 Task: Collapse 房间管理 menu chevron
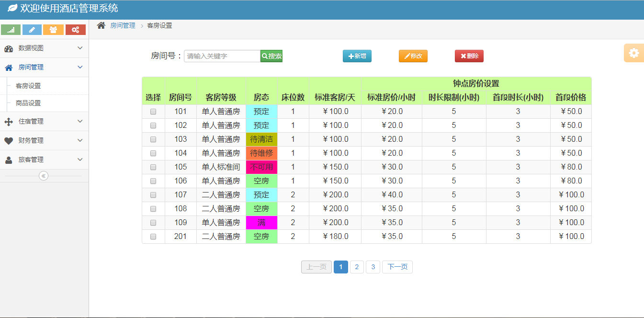click(x=80, y=67)
